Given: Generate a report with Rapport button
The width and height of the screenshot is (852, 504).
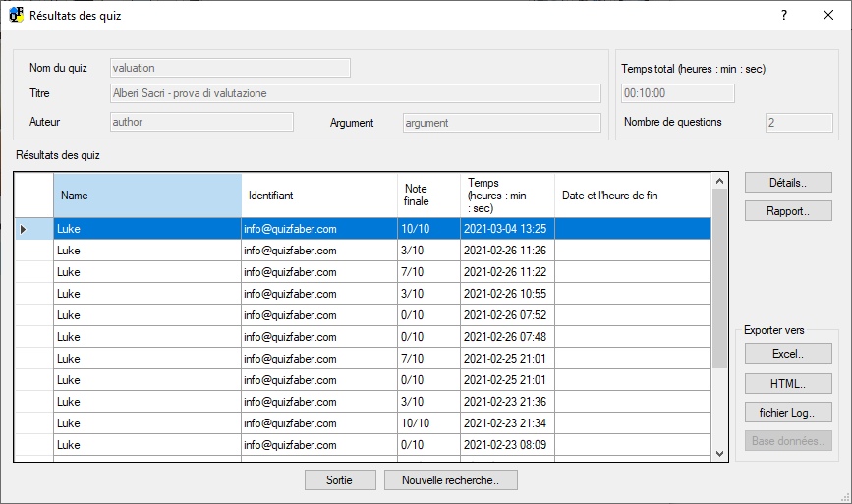Looking at the screenshot, I should click(788, 211).
